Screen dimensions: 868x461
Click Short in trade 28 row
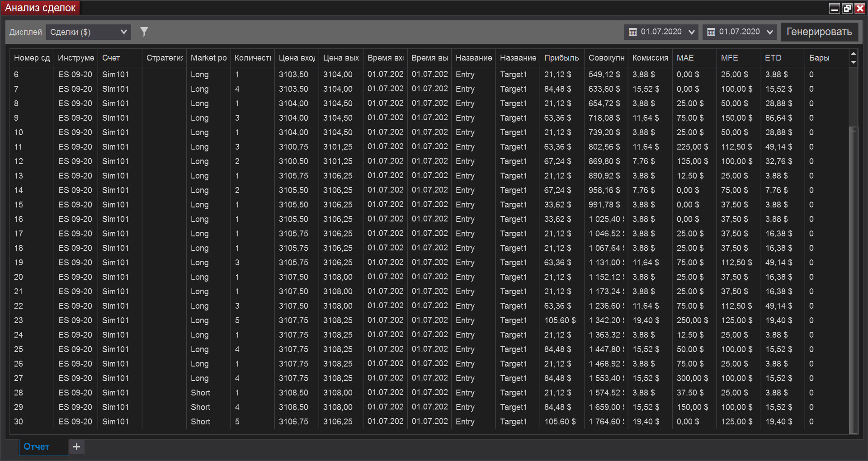200,393
